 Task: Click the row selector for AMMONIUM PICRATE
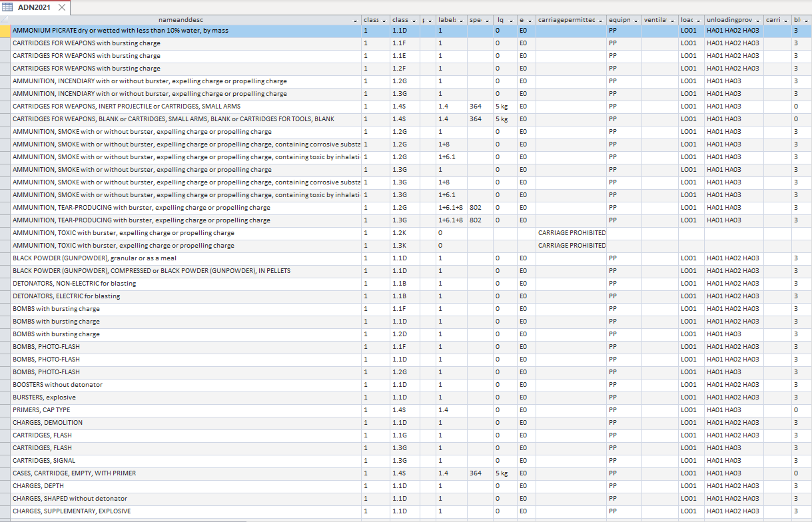(5, 30)
